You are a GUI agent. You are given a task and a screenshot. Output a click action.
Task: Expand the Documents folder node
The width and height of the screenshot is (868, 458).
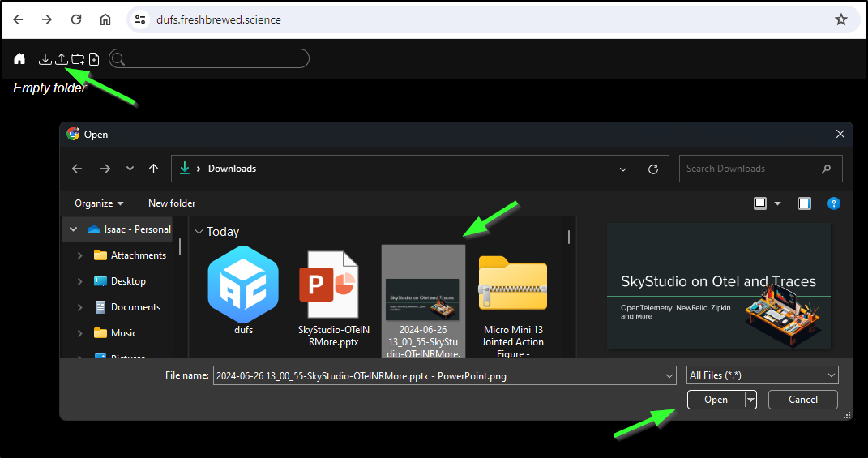pyautogui.click(x=79, y=307)
